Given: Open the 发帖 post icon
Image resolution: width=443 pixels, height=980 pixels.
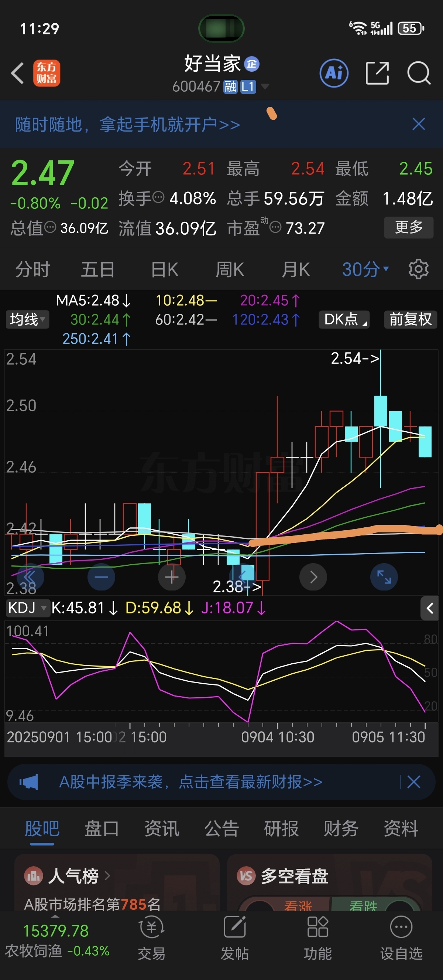Looking at the screenshot, I should coord(234,928).
